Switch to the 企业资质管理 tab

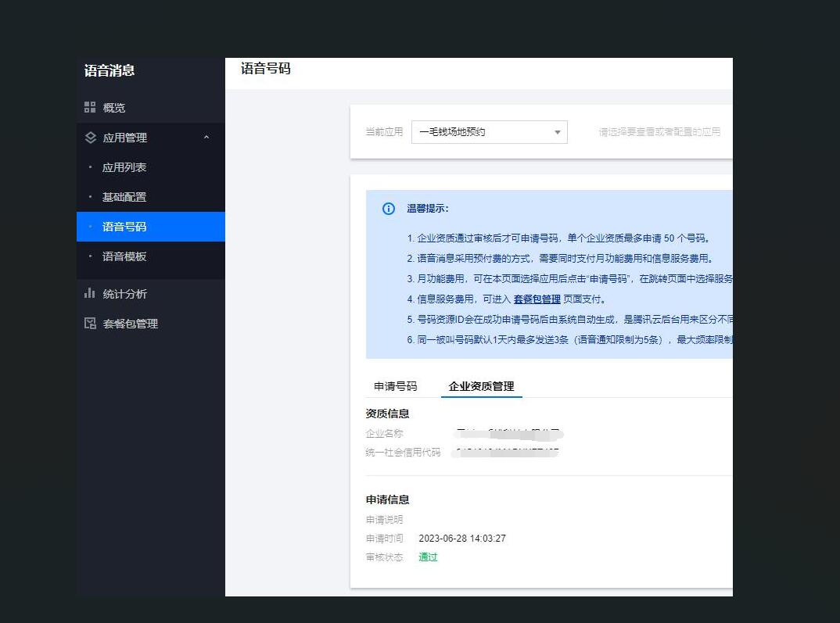[481, 386]
